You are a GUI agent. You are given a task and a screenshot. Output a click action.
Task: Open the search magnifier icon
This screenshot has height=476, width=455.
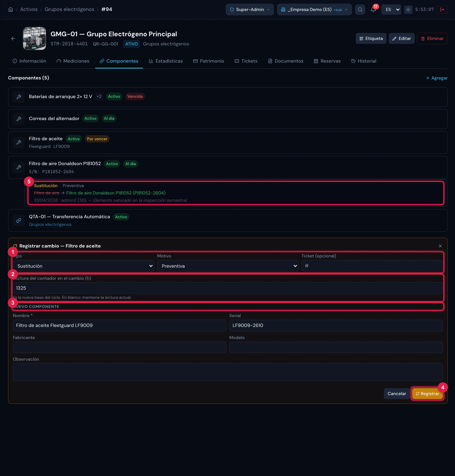click(360, 10)
